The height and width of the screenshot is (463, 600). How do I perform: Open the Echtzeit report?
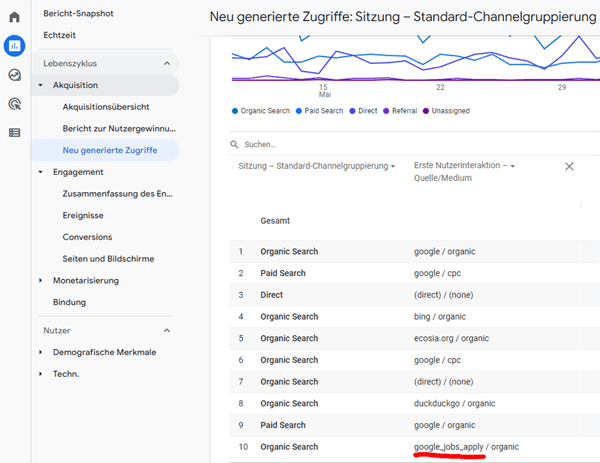59,35
